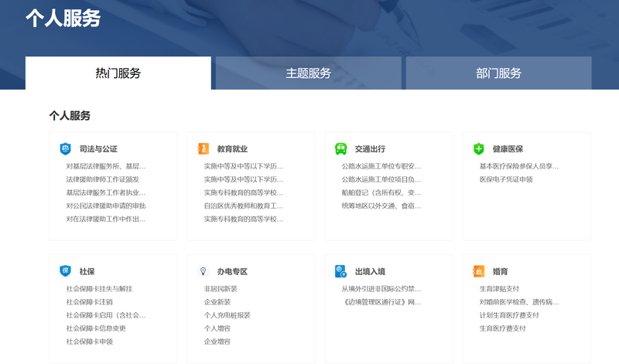Open the 法律援助律师工作证颁发 link
This screenshot has height=364, width=619.
point(102,179)
